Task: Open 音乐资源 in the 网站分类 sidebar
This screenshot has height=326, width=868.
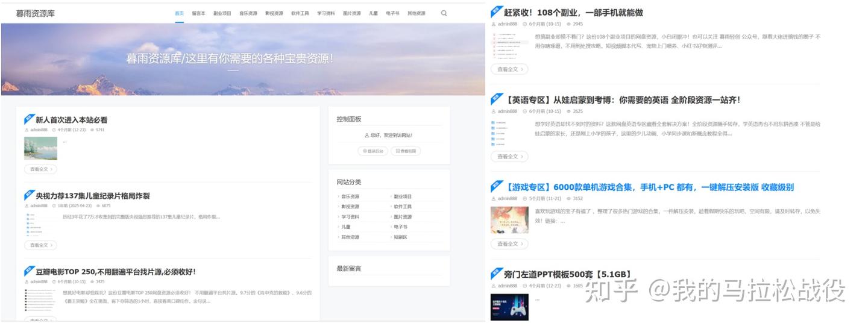Action: click(350, 196)
